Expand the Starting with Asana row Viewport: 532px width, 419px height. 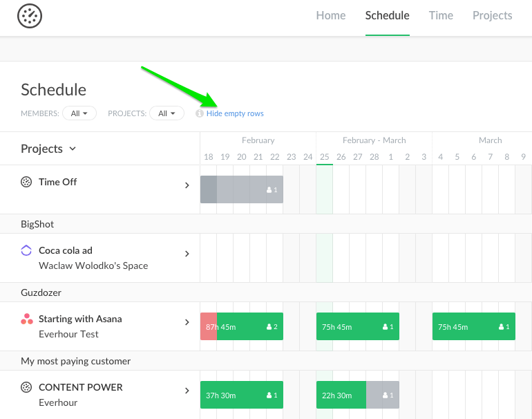(187, 322)
